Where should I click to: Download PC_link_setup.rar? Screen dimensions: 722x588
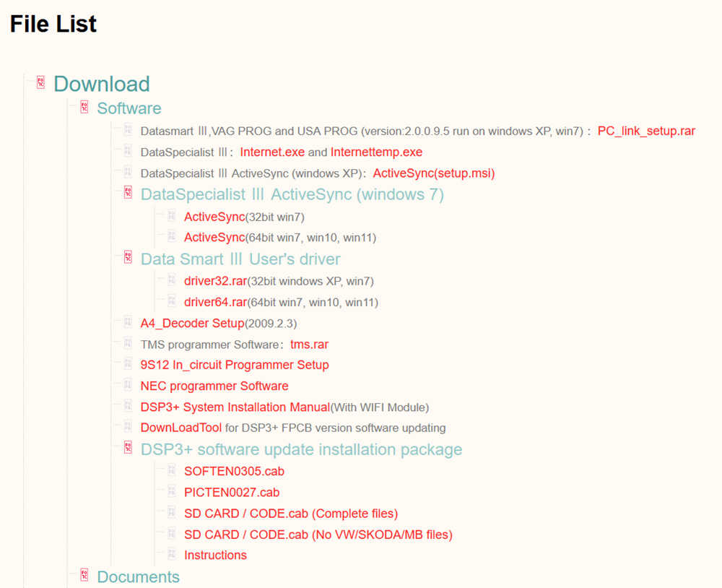coord(646,131)
